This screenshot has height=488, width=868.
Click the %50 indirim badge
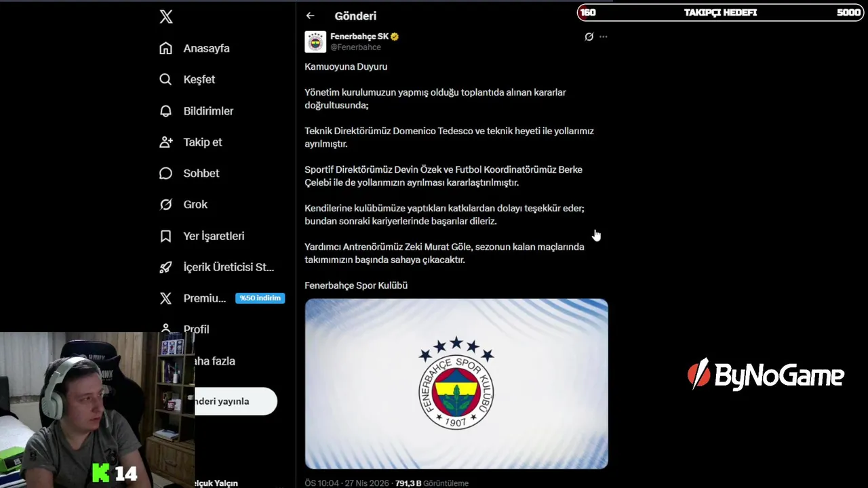point(260,298)
